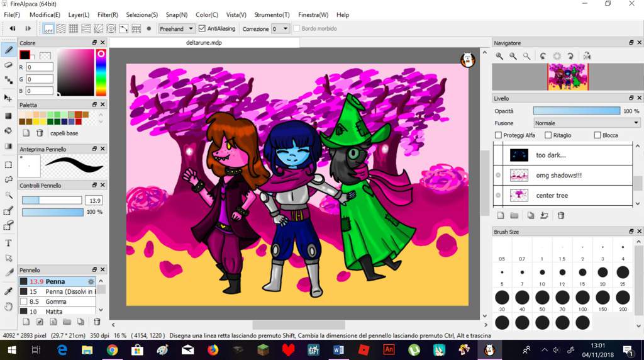644x360 pixels.
Task: Select the Hand pan tool
Action: pyautogui.click(x=8, y=307)
